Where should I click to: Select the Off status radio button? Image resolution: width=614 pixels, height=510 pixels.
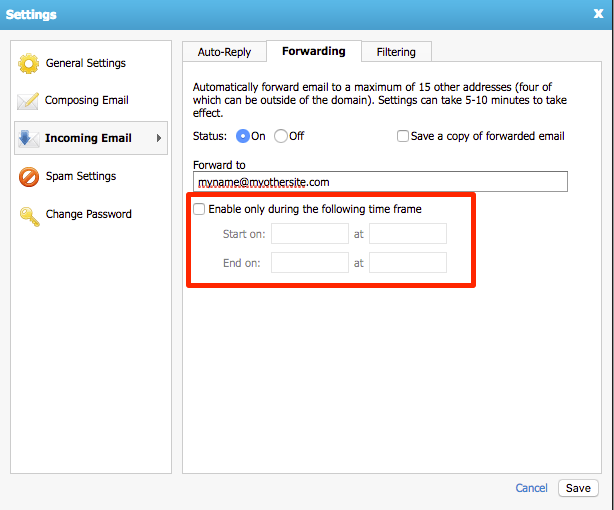(281, 136)
